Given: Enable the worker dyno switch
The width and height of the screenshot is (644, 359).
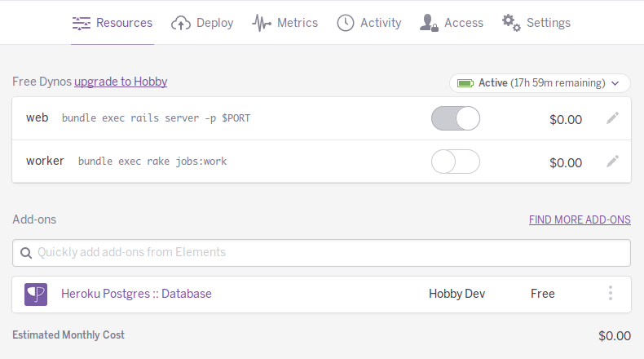Looking at the screenshot, I should tap(455, 162).
